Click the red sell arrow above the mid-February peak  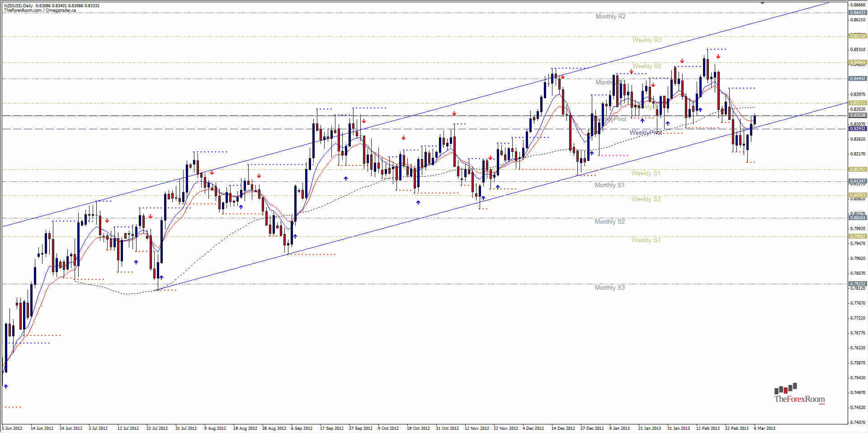tap(717, 56)
